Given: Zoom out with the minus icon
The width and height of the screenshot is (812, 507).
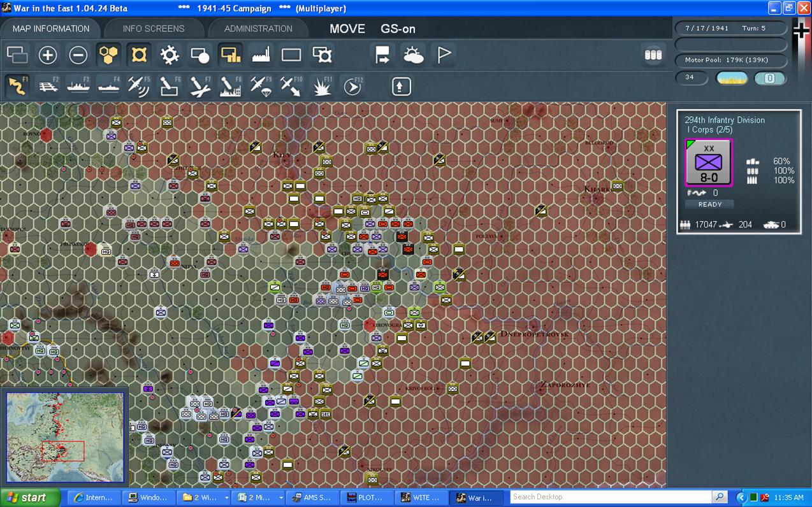Looking at the screenshot, I should pyautogui.click(x=78, y=55).
